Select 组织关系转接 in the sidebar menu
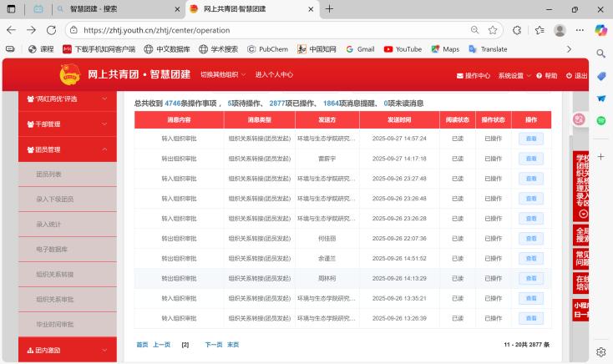The height and width of the screenshot is (364, 613). [55, 274]
